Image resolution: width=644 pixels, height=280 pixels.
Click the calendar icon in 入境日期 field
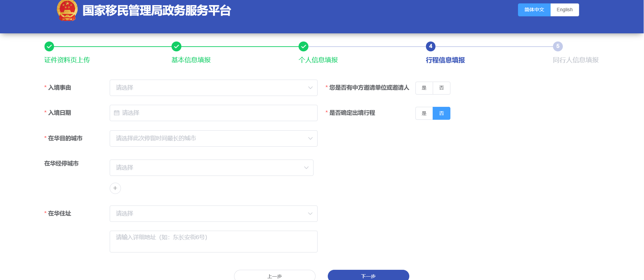(x=117, y=113)
